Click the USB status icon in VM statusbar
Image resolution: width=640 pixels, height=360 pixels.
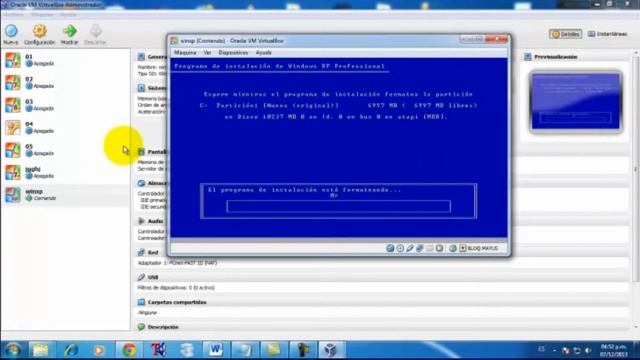pos(410,248)
